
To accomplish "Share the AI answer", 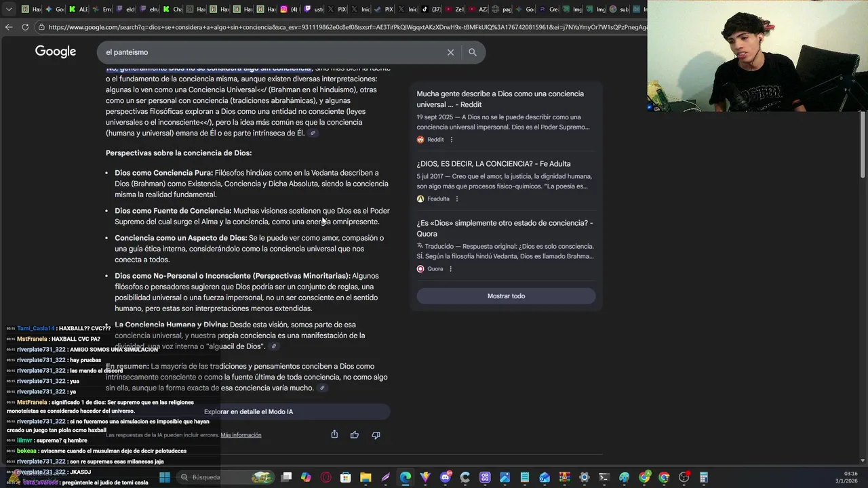I will 334,434.
